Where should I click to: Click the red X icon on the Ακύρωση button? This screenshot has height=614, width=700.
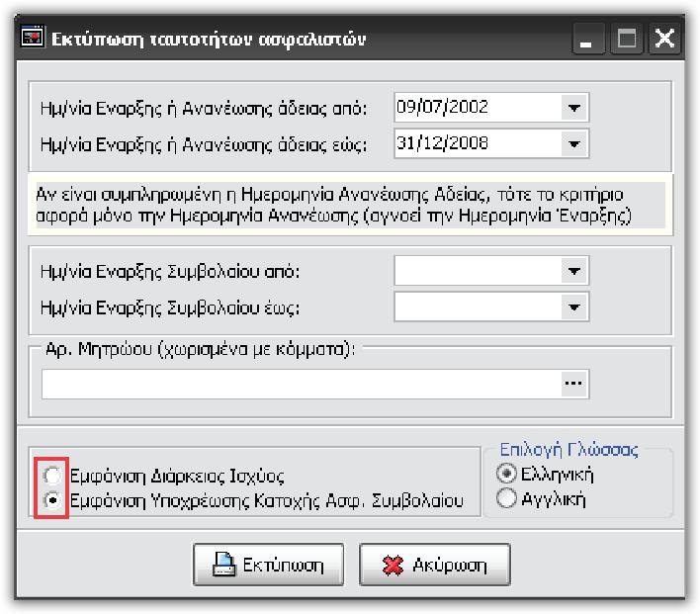(x=393, y=565)
